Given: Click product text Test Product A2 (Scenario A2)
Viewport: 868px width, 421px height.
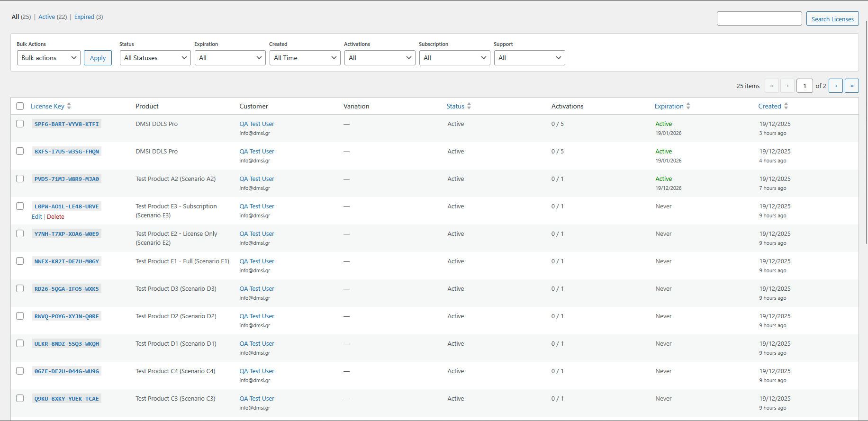Looking at the screenshot, I should click(x=176, y=179).
